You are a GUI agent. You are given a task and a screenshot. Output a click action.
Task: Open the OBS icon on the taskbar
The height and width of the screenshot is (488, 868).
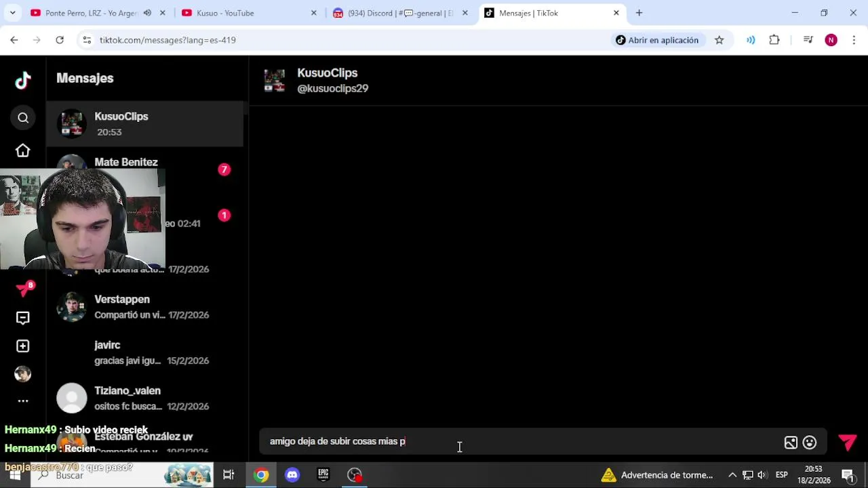(x=355, y=475)
